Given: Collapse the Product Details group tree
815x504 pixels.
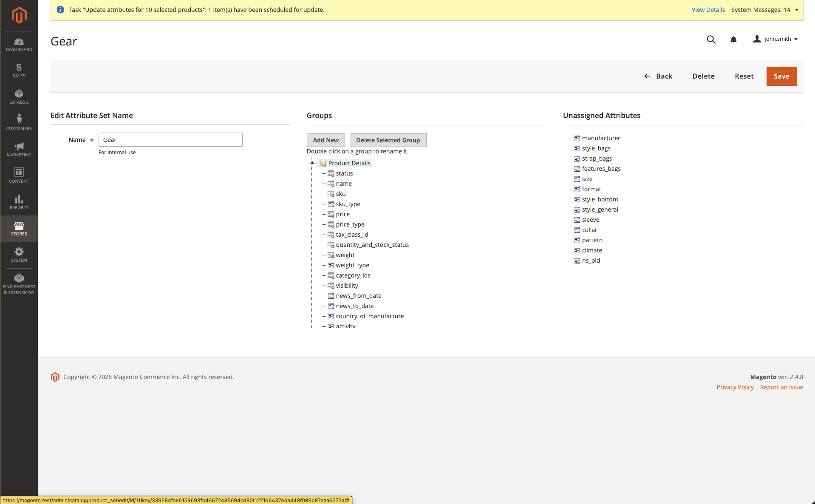Looking at the screenshot, I should pyautogui.click(x=312, y=163).
